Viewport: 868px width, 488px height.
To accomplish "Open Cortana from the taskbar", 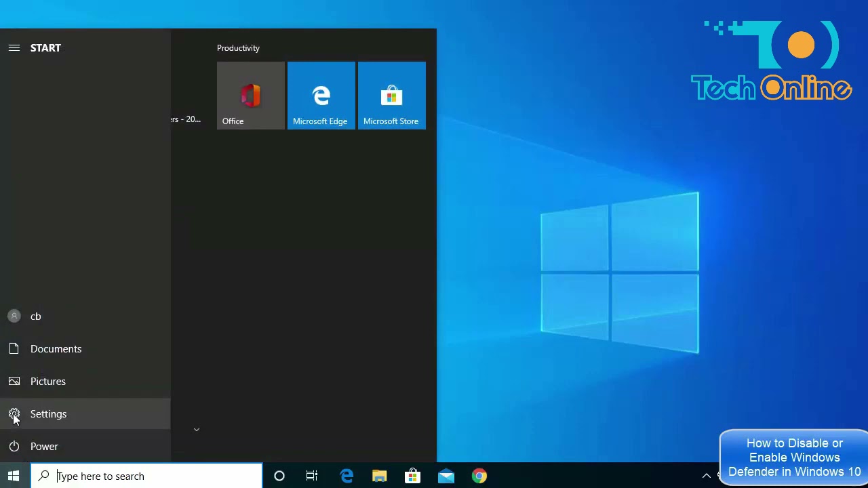I will pyautogui.click(x=279, y=476).
